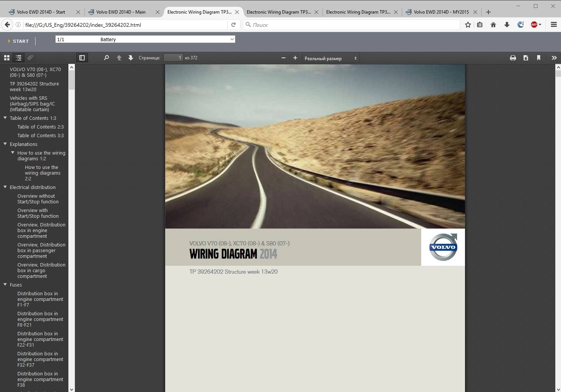This screenshot has width=561, height=392.
Task: Collapse the Explanations outline section
Action: [5, 144]
